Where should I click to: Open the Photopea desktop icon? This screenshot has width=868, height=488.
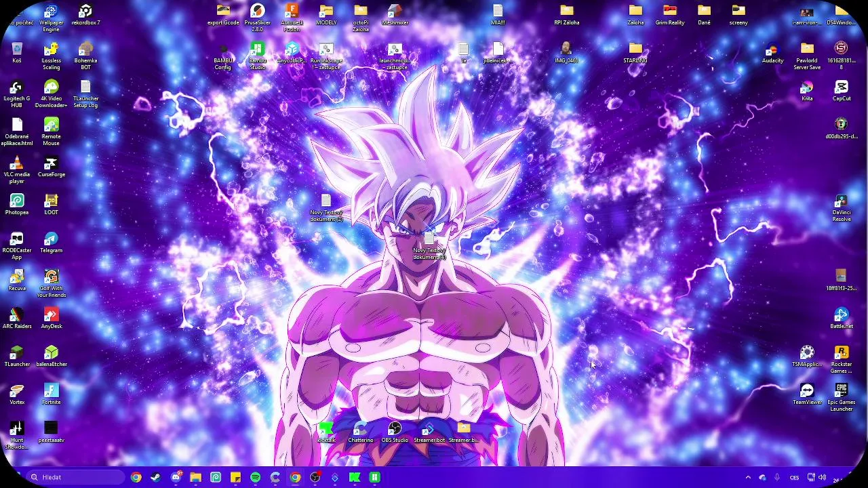pos(17,205)
